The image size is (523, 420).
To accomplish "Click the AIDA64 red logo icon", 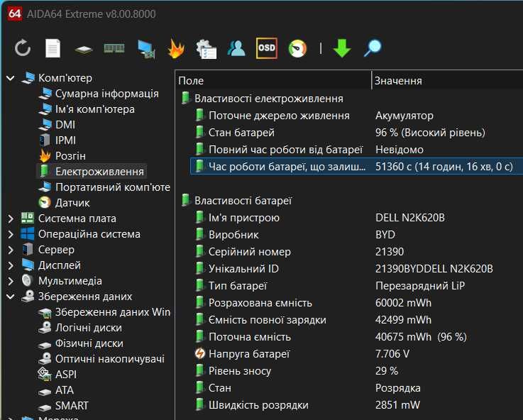I will click(x=15, y=13).
